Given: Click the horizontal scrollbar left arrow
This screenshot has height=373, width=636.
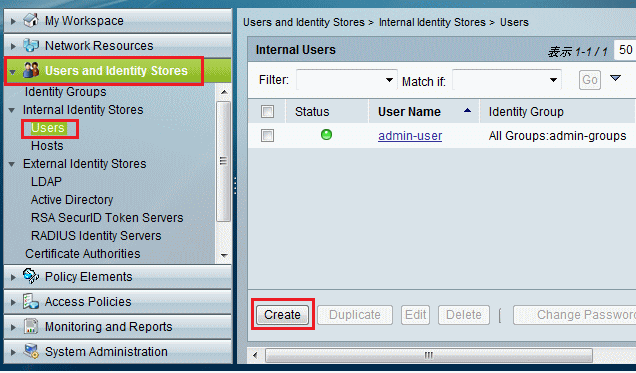Looking at the screenshot, I should (255, 356).
